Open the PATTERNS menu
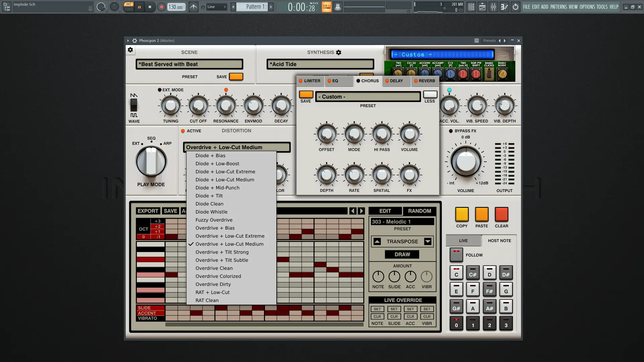 [558, 7]
